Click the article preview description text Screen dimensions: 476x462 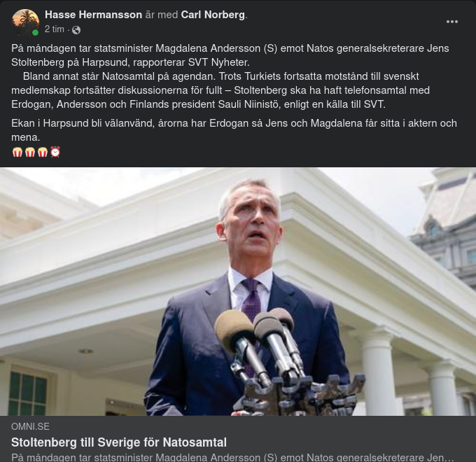tap(232, 457)
